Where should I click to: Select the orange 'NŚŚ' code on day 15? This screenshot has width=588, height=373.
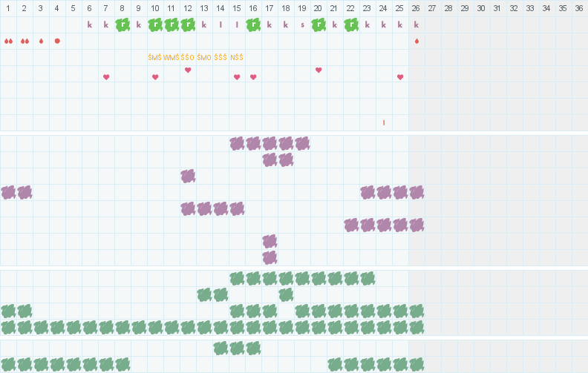click(237, 57)
